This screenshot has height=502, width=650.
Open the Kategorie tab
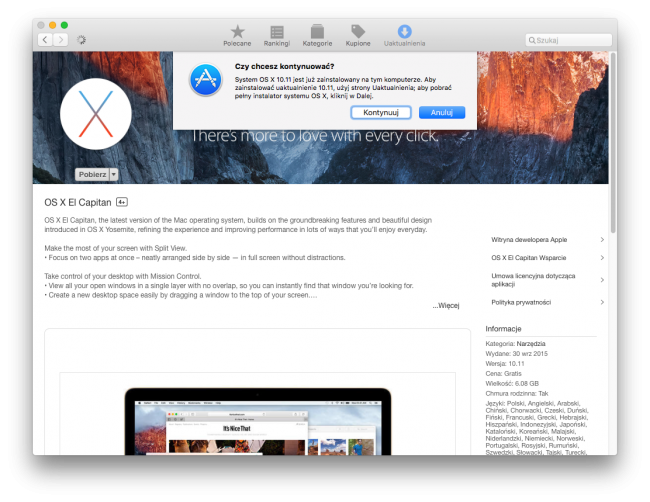[317, 36]
